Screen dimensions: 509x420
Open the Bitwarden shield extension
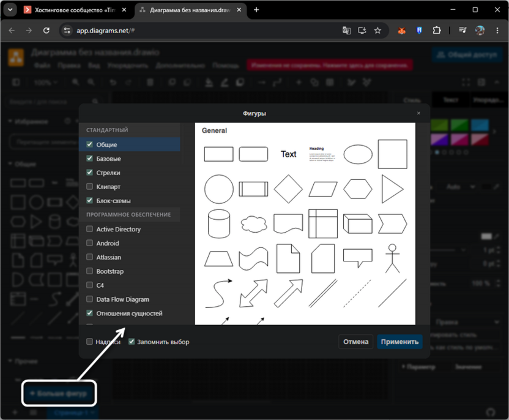[419, 31]
